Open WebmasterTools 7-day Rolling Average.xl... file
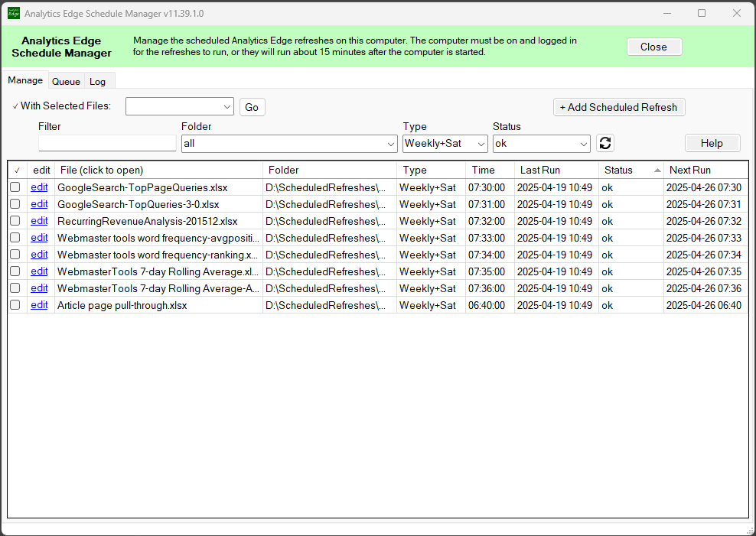The width and height of the screenshot is (756, 536). (158, 271)
